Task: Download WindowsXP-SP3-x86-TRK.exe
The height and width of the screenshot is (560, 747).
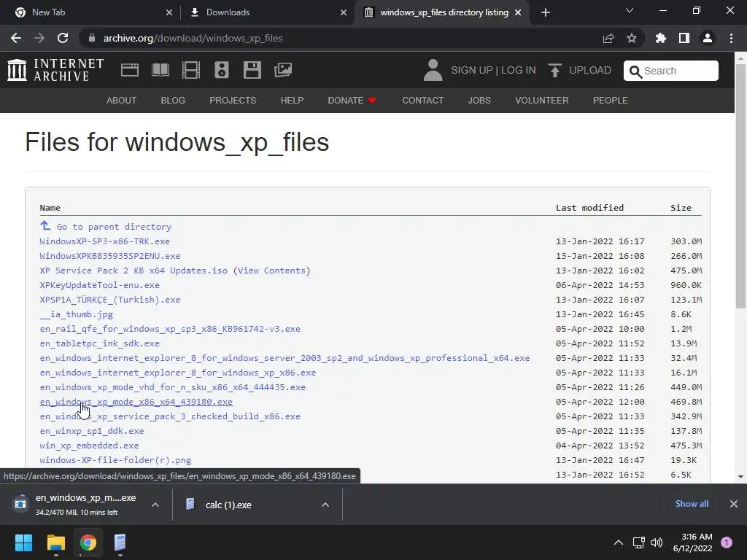Action: coord(105,241)
